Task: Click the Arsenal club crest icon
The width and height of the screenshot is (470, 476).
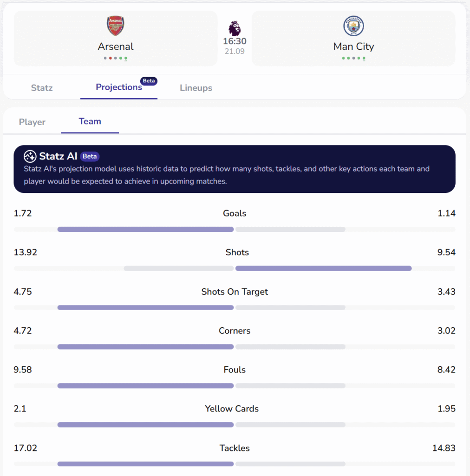Action: (x=116, y=26)
